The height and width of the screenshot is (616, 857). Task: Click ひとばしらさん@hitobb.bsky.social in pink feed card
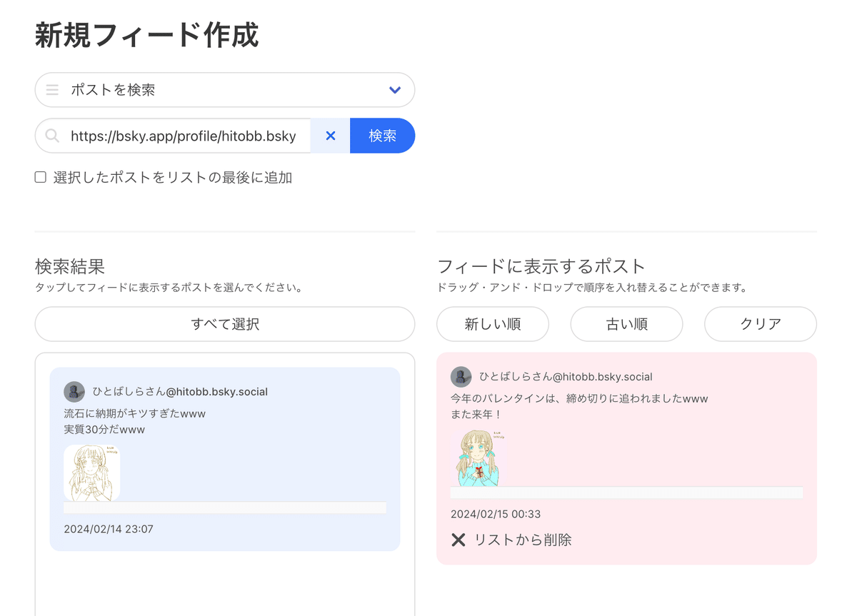click(x=566, y=377)
